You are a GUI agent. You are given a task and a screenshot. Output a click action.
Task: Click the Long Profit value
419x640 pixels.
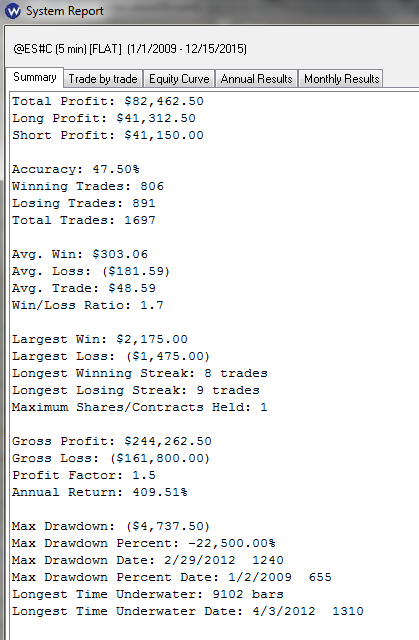[156, 118]
